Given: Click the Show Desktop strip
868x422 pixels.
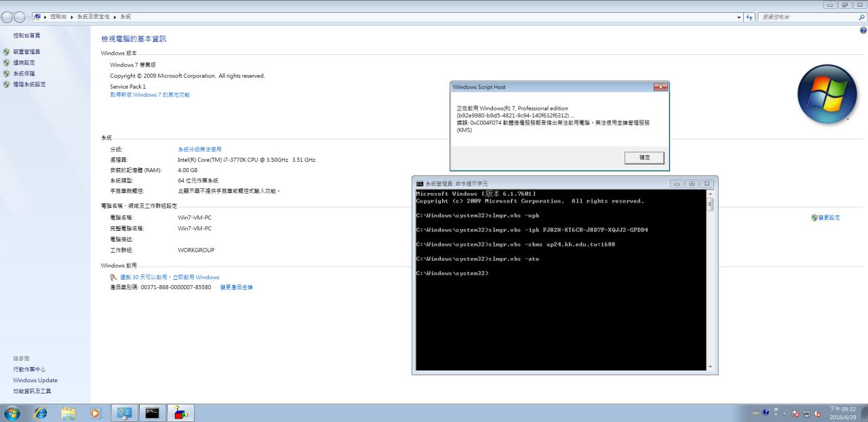Looking at the screenshot, I should [x=864, y=413].
